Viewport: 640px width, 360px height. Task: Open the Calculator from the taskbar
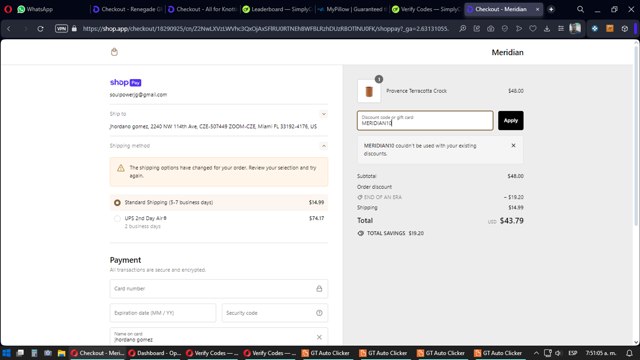[x=34, y=353]
